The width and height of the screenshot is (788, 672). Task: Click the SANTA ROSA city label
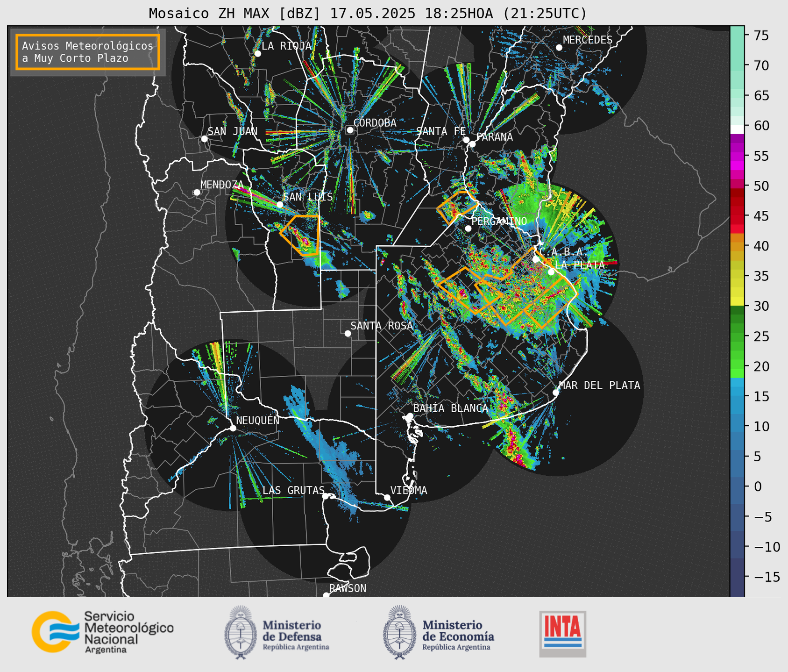382,326
